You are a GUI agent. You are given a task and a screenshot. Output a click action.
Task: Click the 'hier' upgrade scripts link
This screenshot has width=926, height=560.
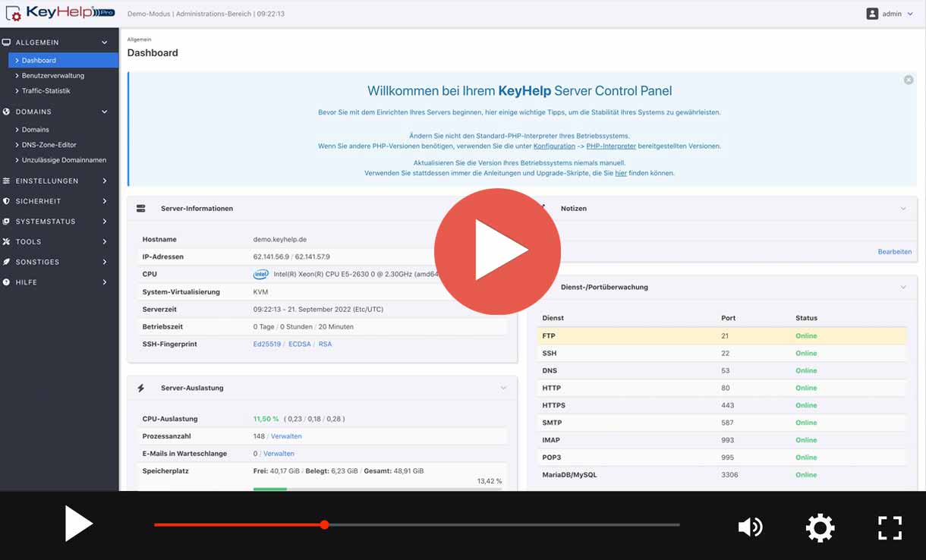[x=621, y=173]
